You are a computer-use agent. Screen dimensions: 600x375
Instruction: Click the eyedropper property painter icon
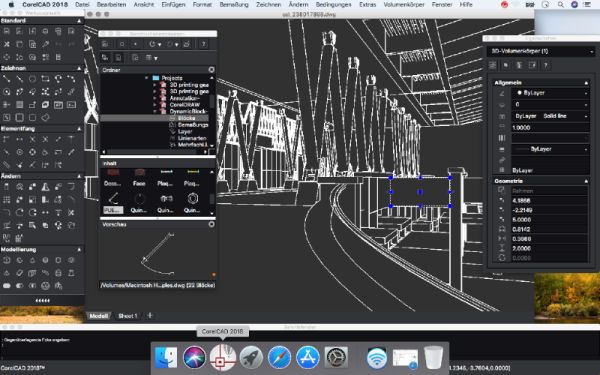45,44
